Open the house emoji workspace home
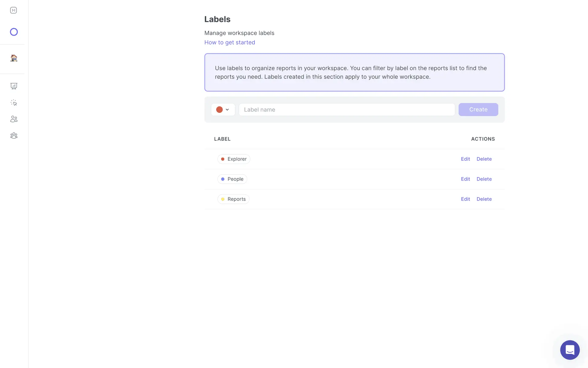 pyautogui.click(x=14, y=58)
